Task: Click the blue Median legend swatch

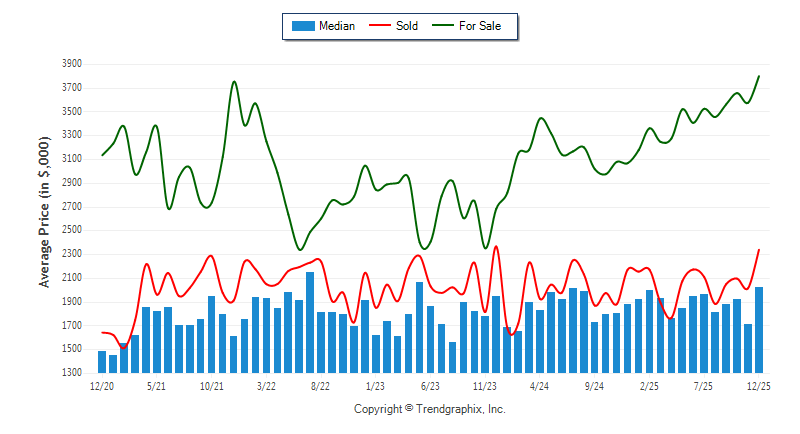Action: pyautogui.click(x=302, y=26)
